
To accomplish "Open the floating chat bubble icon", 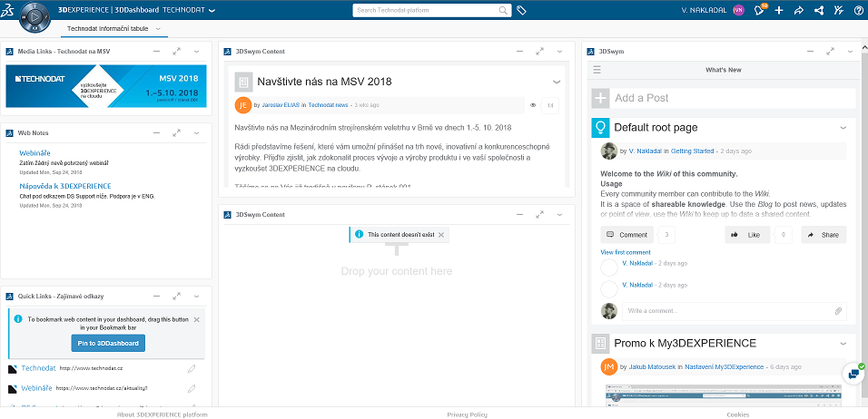I will (854, 375).
